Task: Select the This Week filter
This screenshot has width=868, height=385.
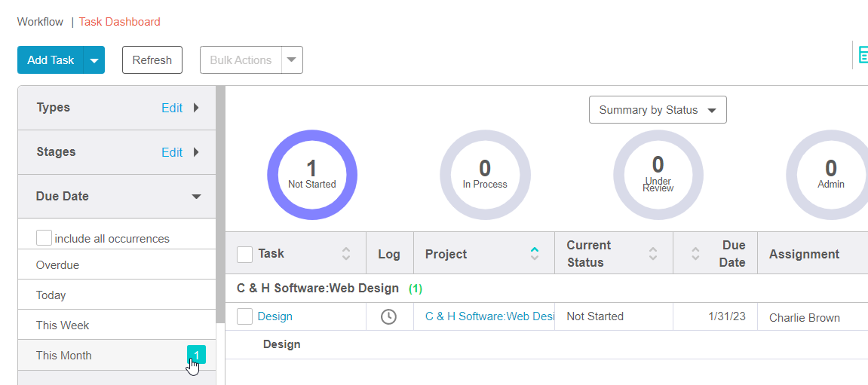Action: tap(63, 325)
